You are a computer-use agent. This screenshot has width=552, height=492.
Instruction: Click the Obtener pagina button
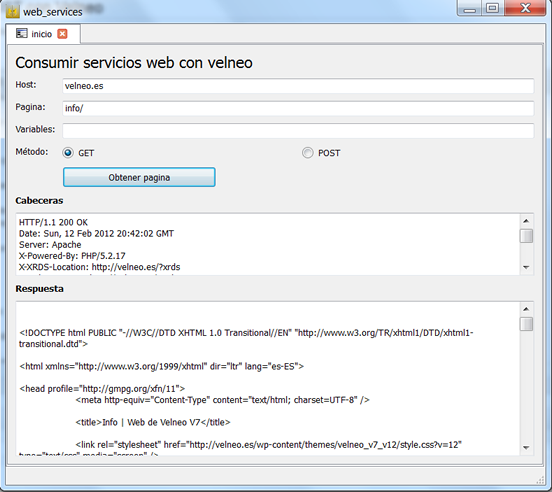click(x=139, y=177)
